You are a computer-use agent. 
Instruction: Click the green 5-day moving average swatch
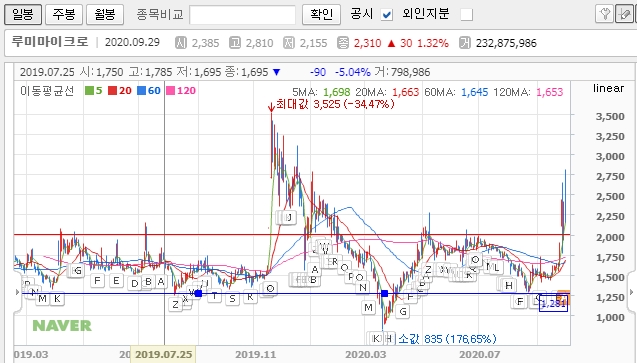pyautogui.click(x=89, y=91)
